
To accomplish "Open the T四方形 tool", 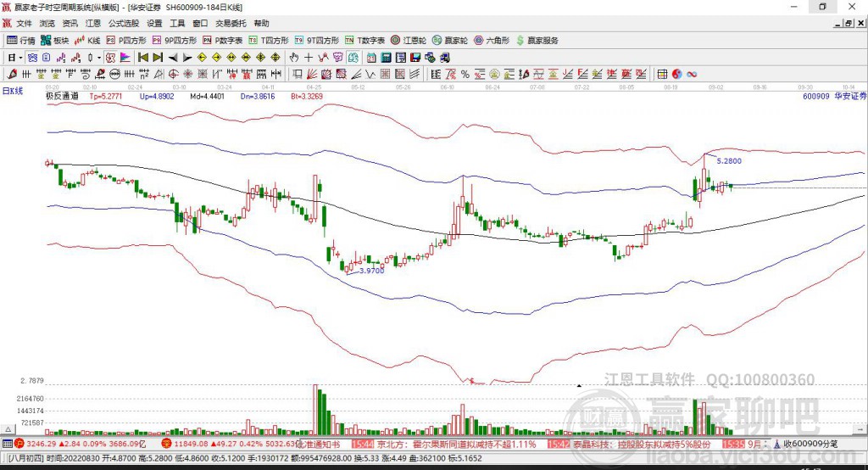I will [269, 41].
